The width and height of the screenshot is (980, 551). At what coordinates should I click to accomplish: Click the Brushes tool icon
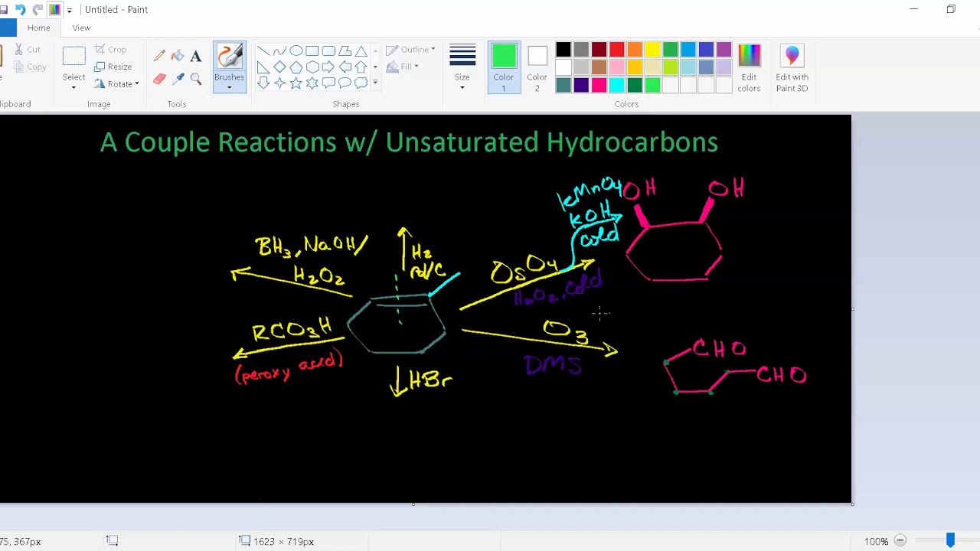(229, 57)
